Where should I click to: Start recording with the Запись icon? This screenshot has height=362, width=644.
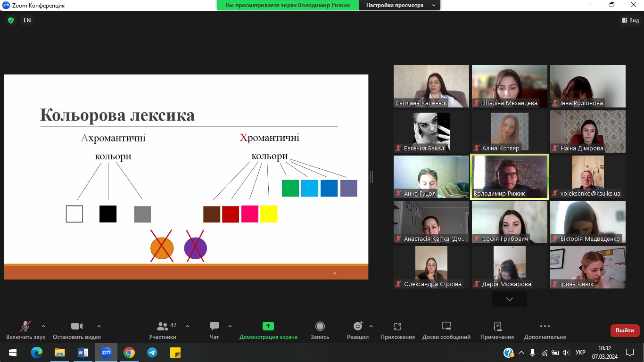(x=320, y=326)
